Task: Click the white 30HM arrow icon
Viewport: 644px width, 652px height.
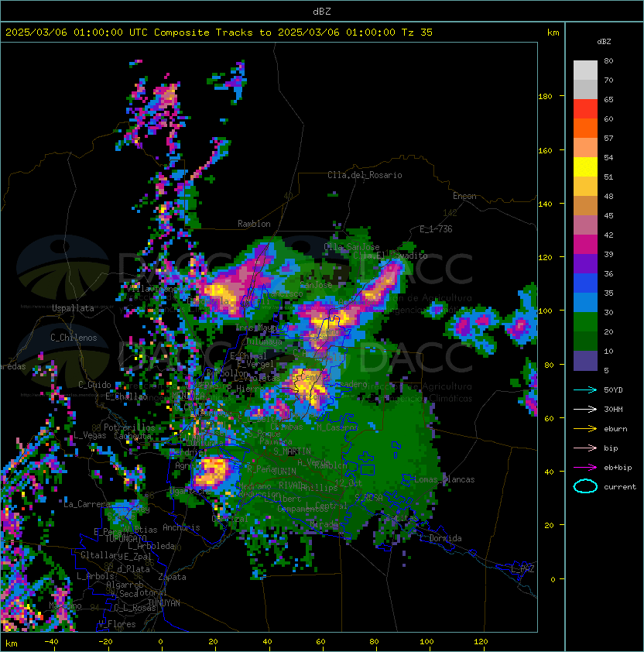Action: [x=585, y=410]
